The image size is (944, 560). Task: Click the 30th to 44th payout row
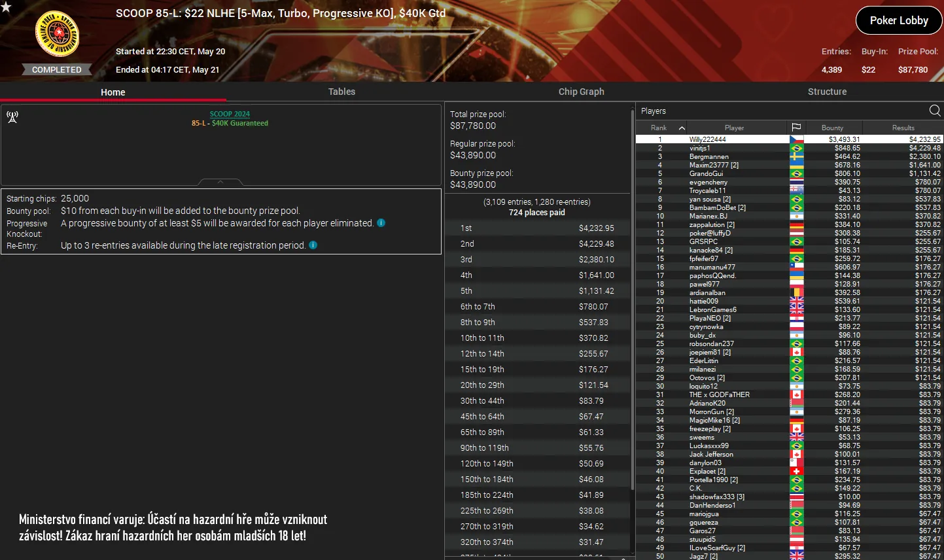click(537, 401)
